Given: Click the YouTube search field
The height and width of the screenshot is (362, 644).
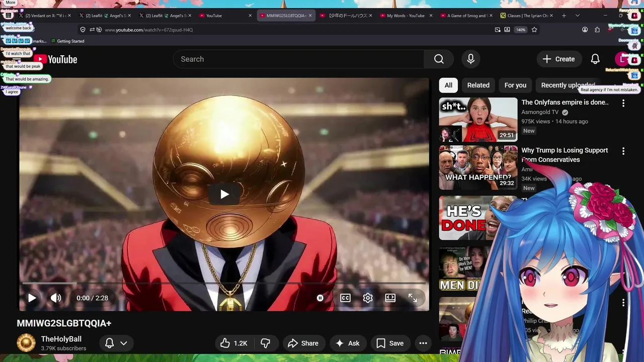Looking at the screenshot, I should point(300,59).
